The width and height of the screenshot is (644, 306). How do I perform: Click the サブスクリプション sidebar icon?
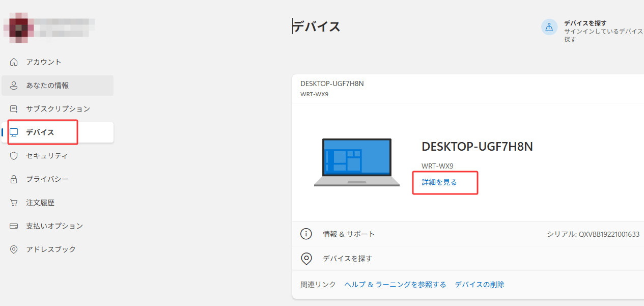[14, 108]
